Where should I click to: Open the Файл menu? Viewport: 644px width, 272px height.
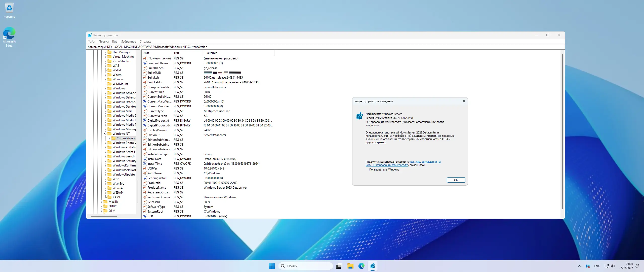point(91,42)
